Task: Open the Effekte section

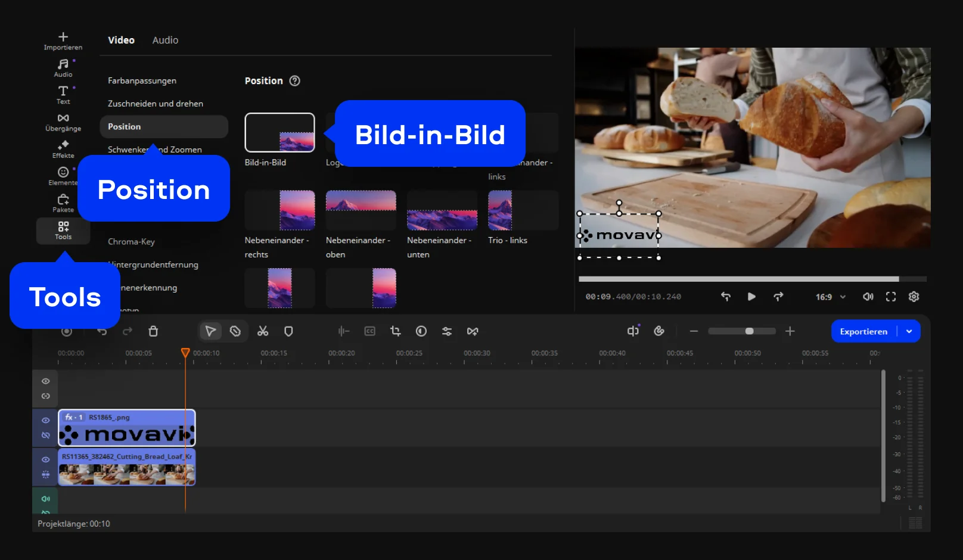Action: (x=63, y=150)
